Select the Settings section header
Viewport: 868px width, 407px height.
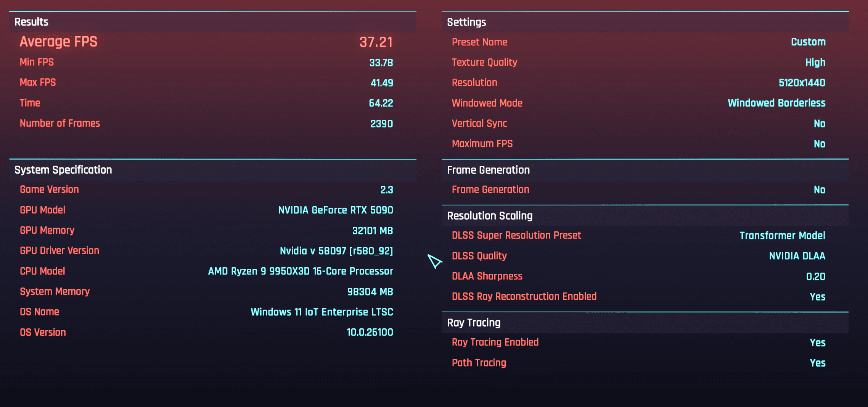click(466, 23)
